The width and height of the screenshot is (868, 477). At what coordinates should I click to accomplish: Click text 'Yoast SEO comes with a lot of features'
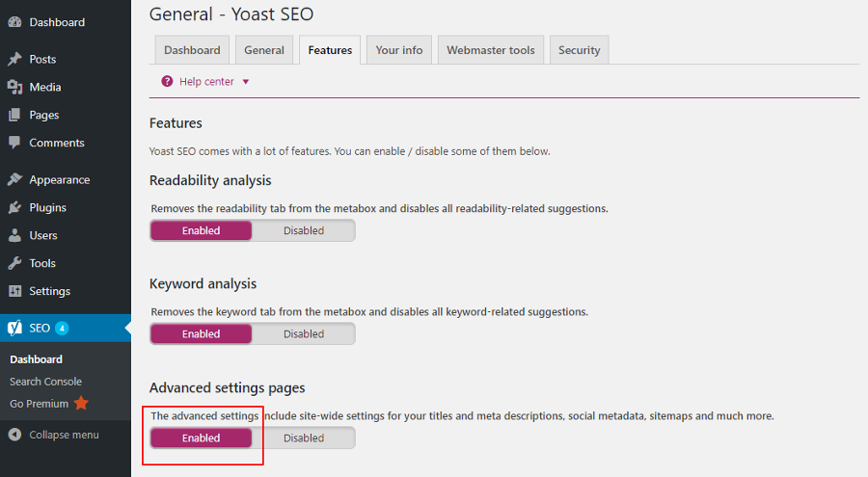(x=240, y=151)
